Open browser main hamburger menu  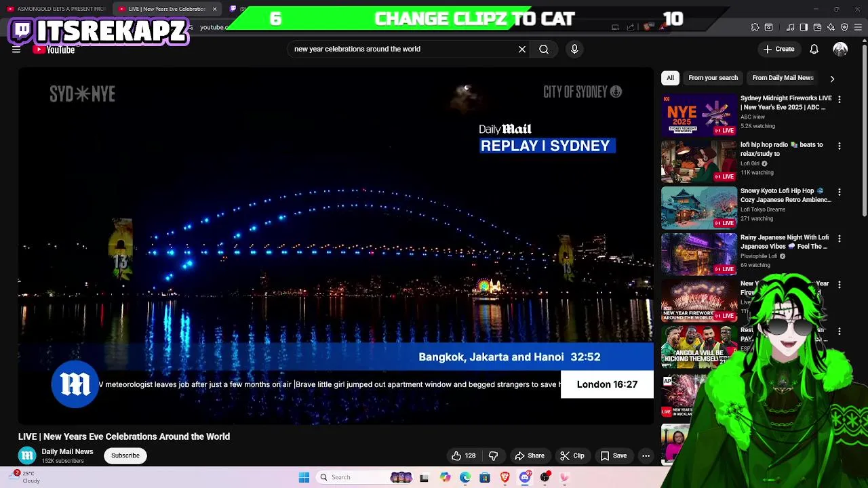pyautogui.click(x=858, y=27)
